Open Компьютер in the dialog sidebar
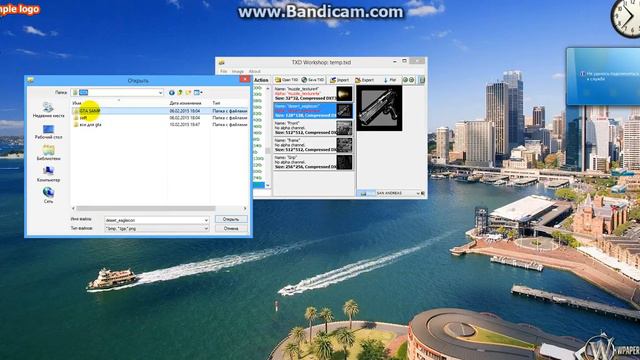The image size is (640, 360). pos(48,174)
